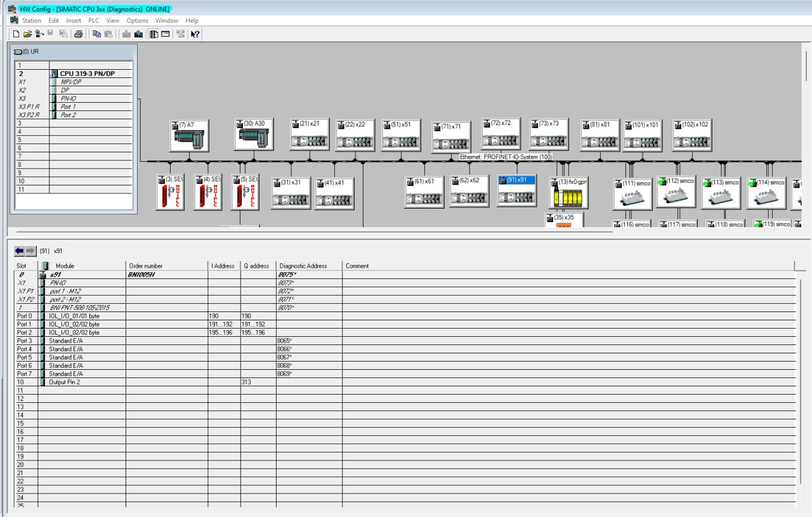812x517 pixels.
Task: Select the Port 1 rack row
Action: point(74,107)
